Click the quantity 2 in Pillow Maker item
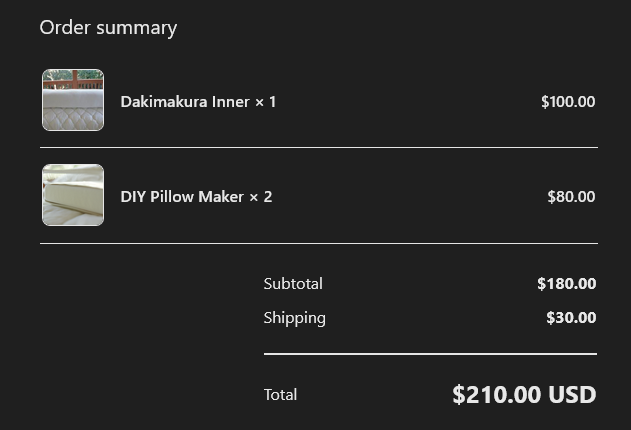 click(x=268, y=197)
